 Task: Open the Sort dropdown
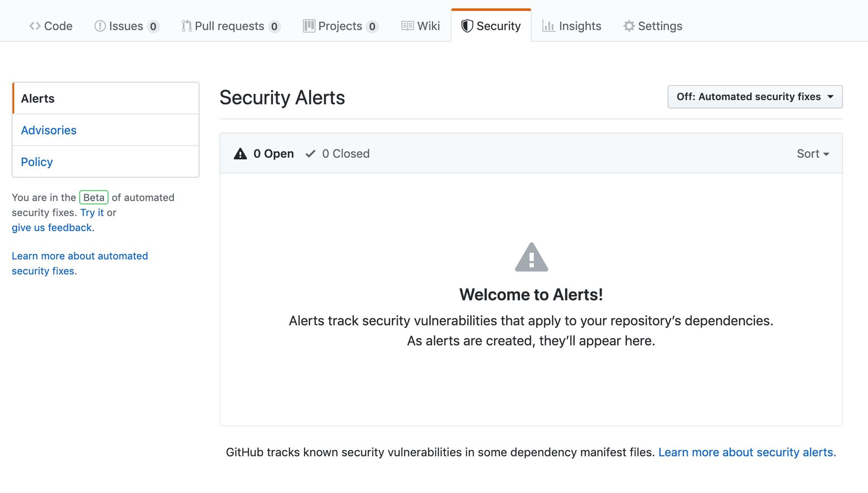pos(812,153)
